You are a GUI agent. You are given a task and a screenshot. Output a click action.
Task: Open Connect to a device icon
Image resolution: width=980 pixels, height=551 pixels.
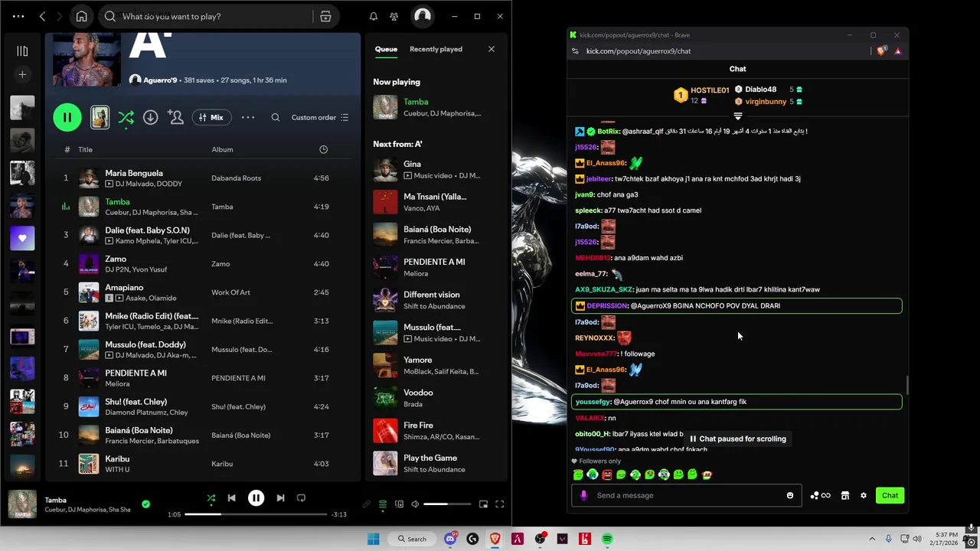399,504
